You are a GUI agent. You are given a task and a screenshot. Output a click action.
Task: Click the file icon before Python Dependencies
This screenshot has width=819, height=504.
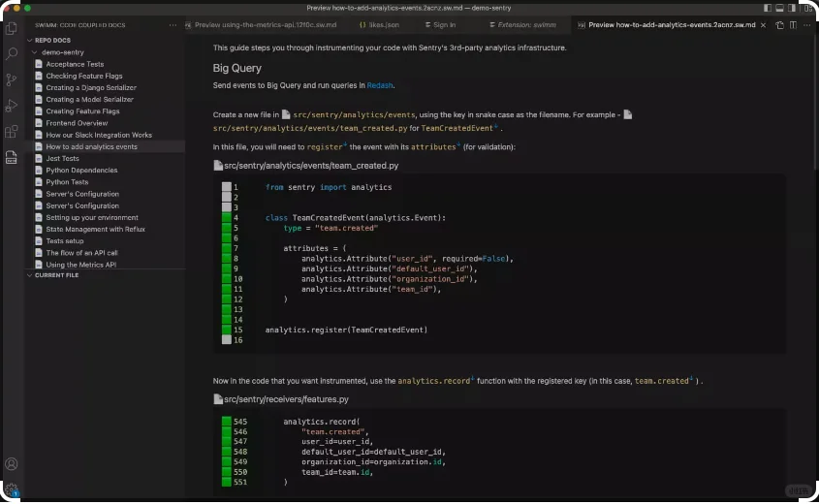tap(38, 171)
